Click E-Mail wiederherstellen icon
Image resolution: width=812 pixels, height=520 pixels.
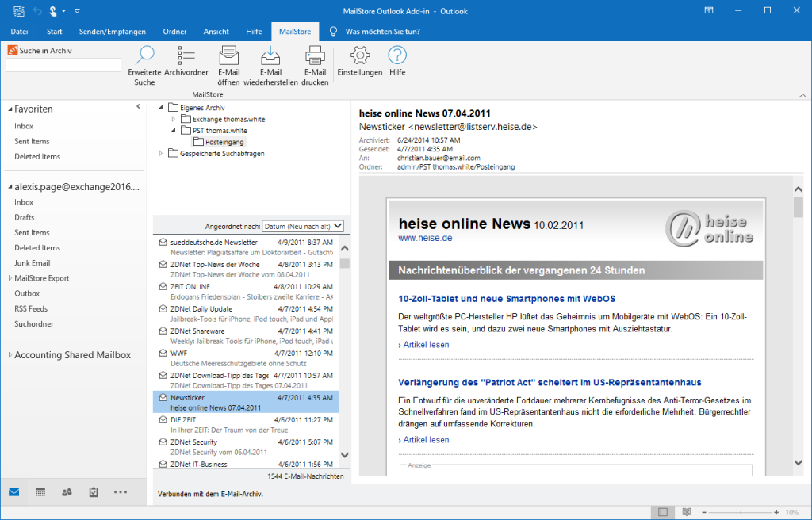pyautogui.click(x=270, y=56)
